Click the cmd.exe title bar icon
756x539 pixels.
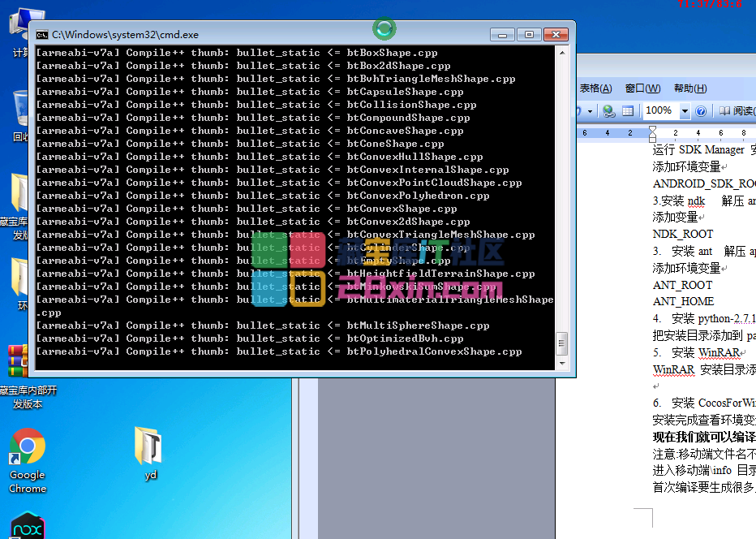click(41, 35)
